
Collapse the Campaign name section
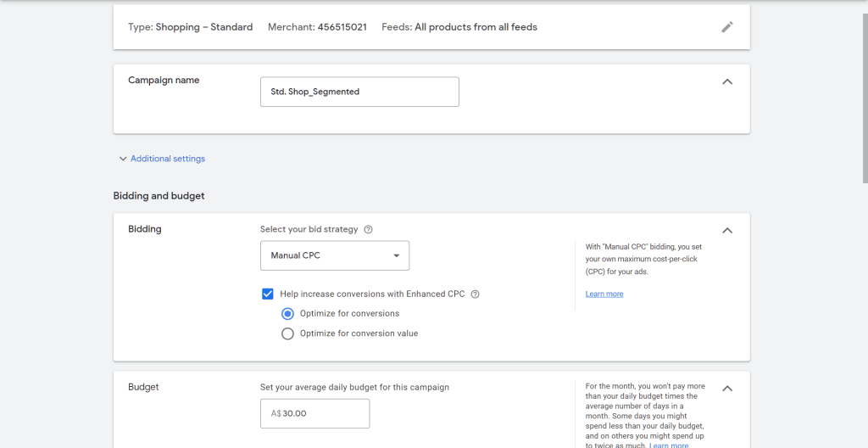(x=726, y=81)
